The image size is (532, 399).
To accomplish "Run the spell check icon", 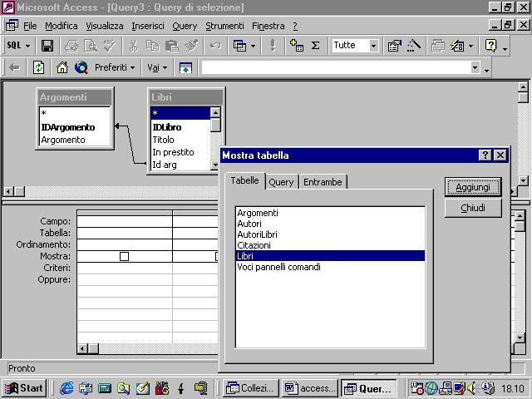I will (x=110, y=46).
